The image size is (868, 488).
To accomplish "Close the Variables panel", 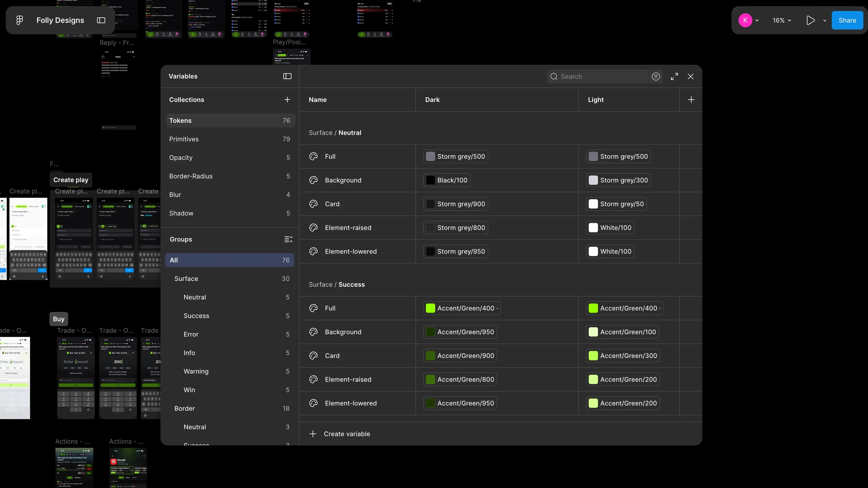I will point(690,76).
